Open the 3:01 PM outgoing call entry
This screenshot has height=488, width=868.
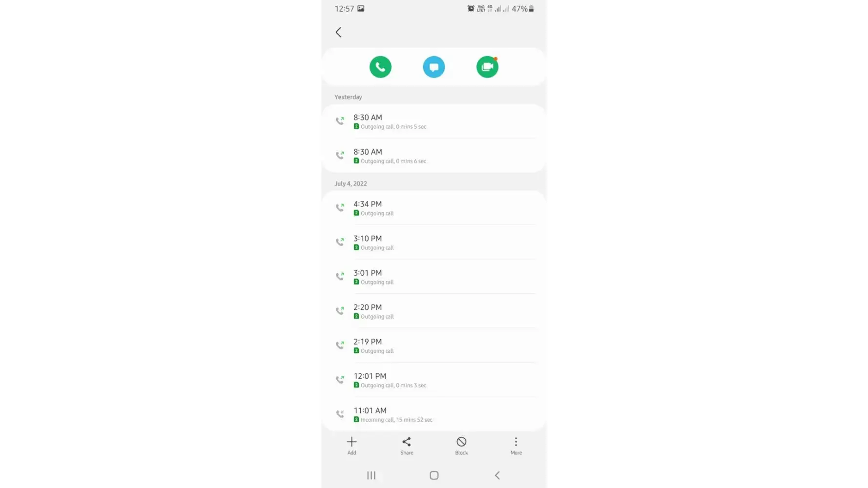point(434,277)
